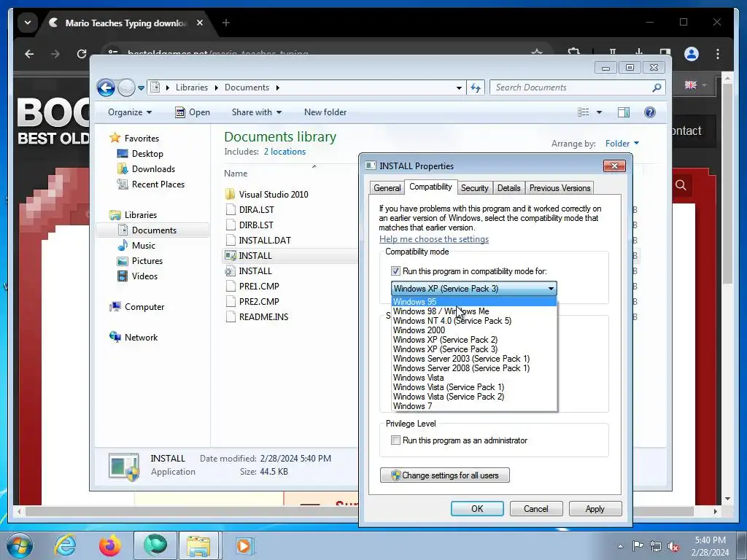Click the Search Documents magnifier icon
Viewport: 747px width, 560px height.
click(657, 87)
